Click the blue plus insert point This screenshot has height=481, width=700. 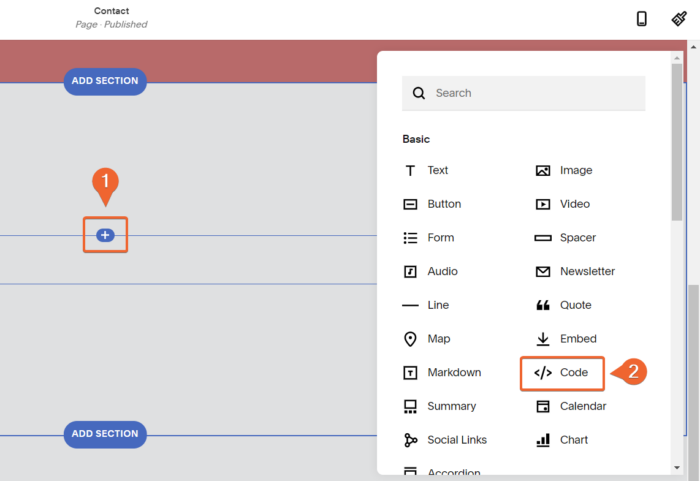[105, 235]
